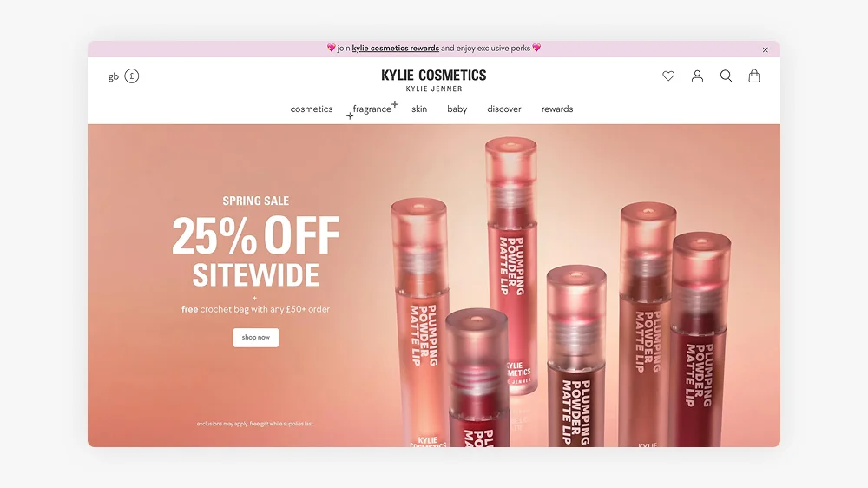Open the wishlist heart icon
This screenshot has height=488, width=868.
[x=668, y=76]
